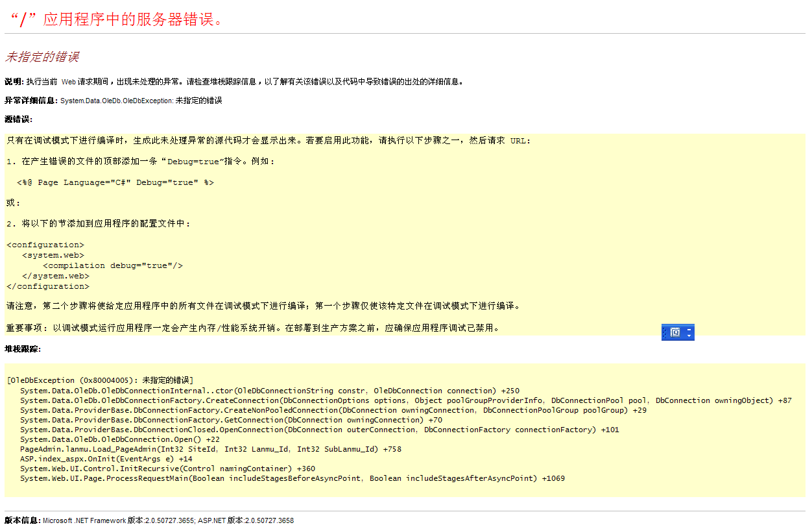Minimize the floating language bar
812x525 pixels.
[689, 329]
